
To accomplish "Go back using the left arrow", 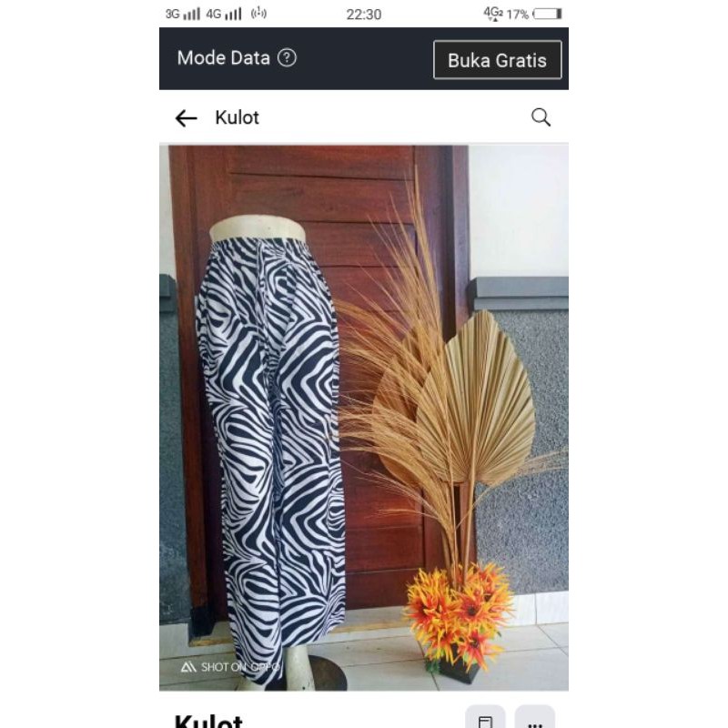I will coord(186,118).
